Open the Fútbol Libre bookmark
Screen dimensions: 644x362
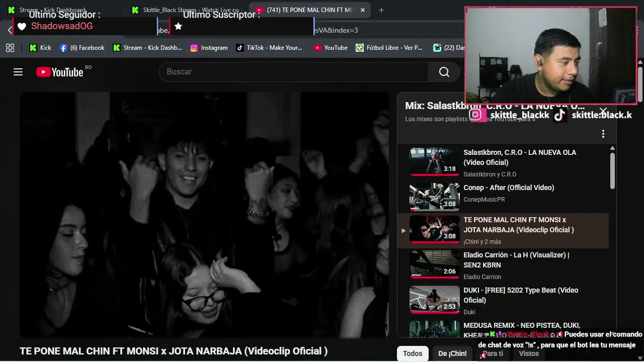[x=389, y=48]
